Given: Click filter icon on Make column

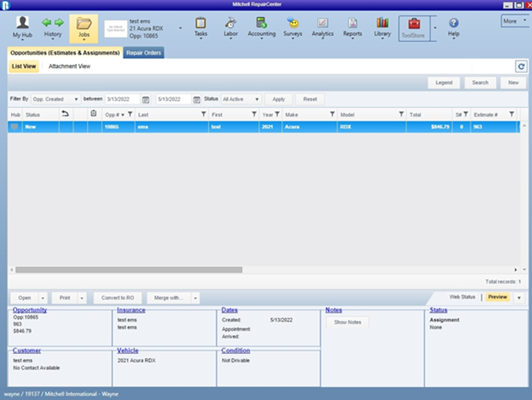Looking at the screenshot, I should tap(332, 114).
